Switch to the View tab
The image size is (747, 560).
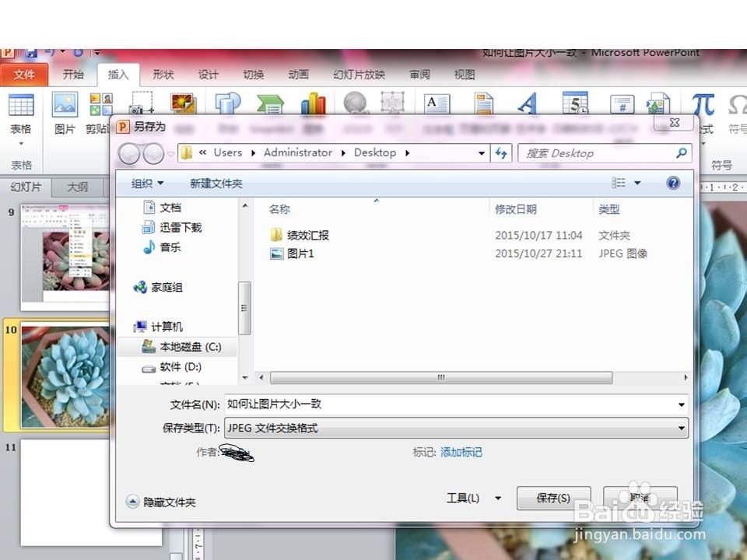click(x=465, y=75)
